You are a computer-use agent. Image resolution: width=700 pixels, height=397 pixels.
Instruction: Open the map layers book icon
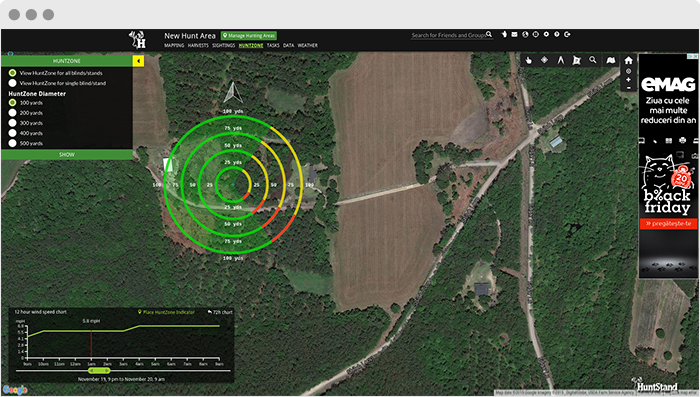coord(611,60)
